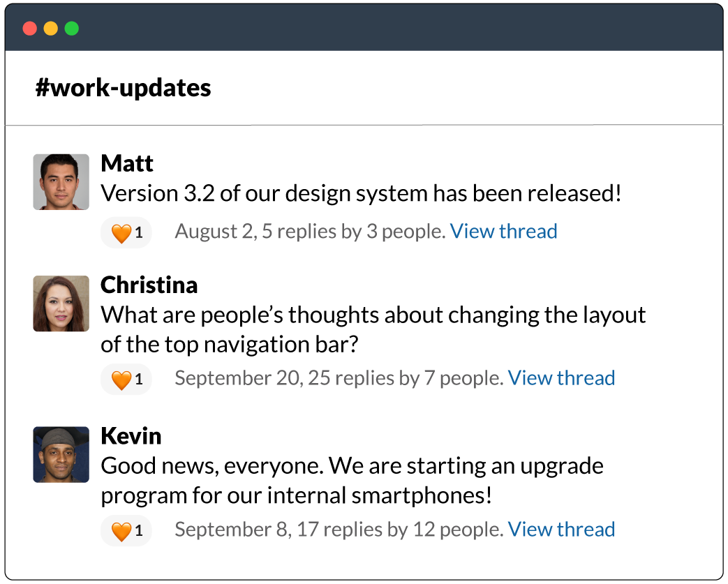This screenshot has width=728, height=584.
Task: Click Christina's username
Action: coord(149,285)
